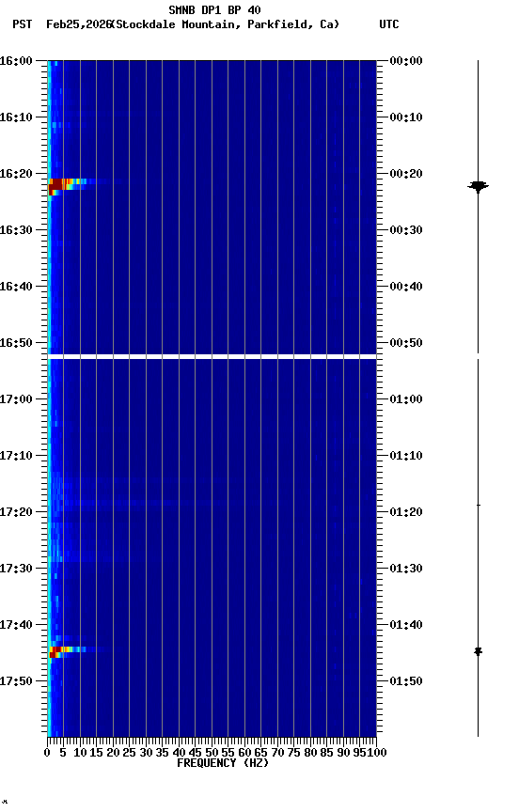The height and width of the screenshot is (812, 519).
Task: Click the 10 Hz frequency axis label
Action: tap(80, 753)
